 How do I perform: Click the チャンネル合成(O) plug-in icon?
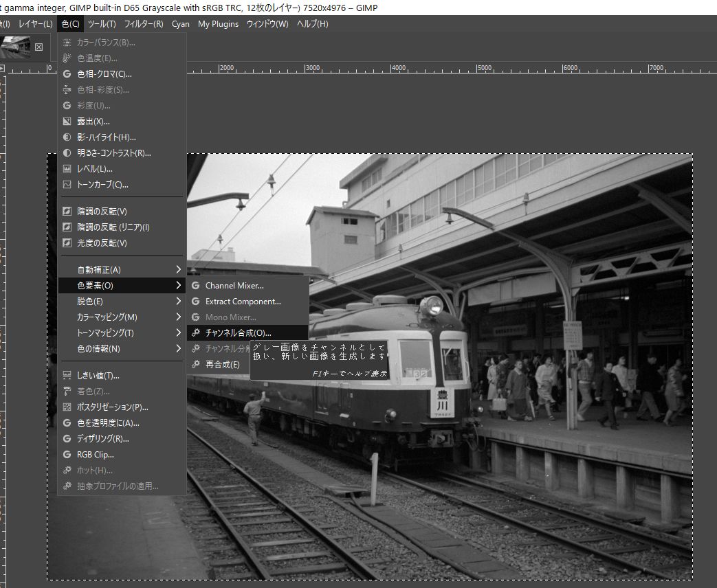point(196,332)
